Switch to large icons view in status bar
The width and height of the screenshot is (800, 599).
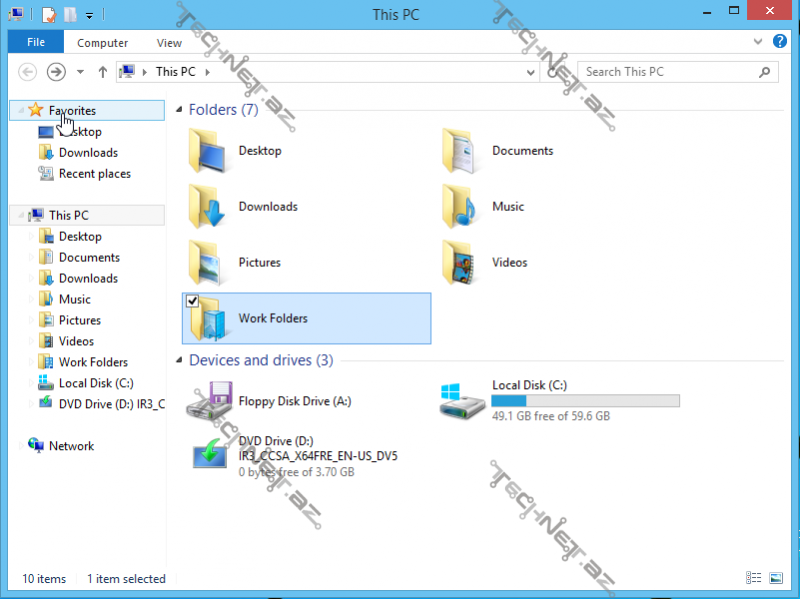point(776,578)
